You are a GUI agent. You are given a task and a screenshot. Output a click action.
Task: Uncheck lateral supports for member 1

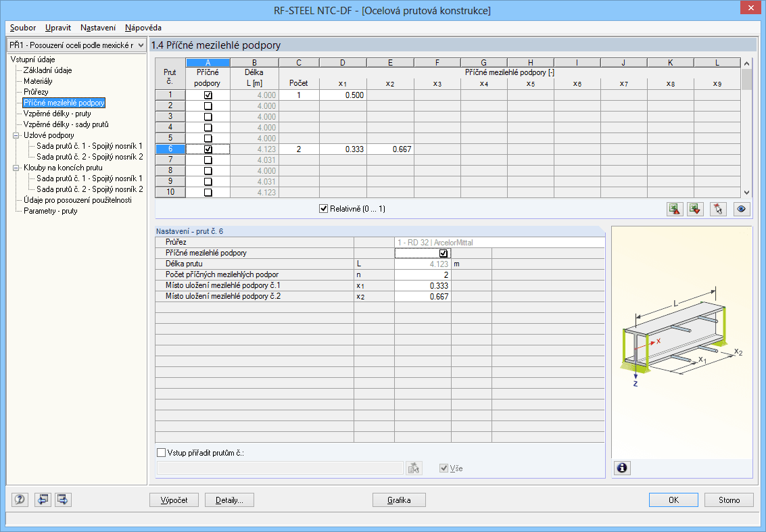pos(208,95)
